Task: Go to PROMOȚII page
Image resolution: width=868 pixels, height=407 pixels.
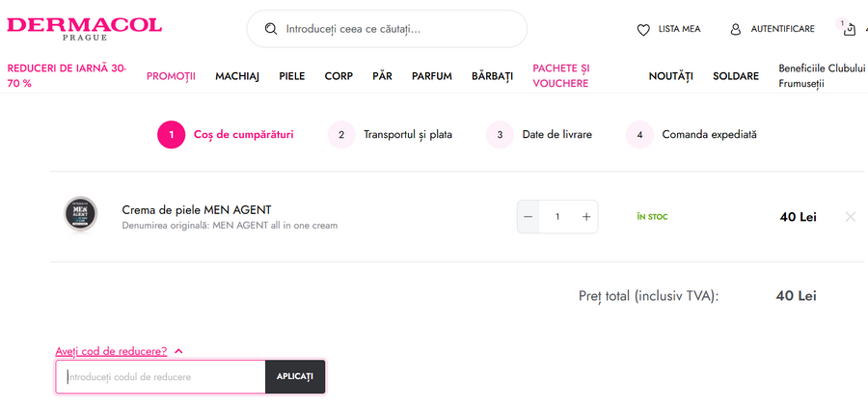Action: [x=171, y=76]
